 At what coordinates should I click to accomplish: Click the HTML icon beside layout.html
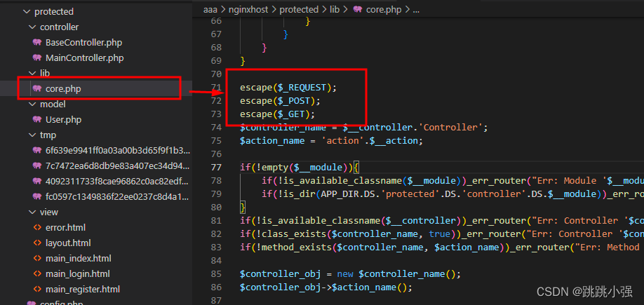click(x=37, y=243)
